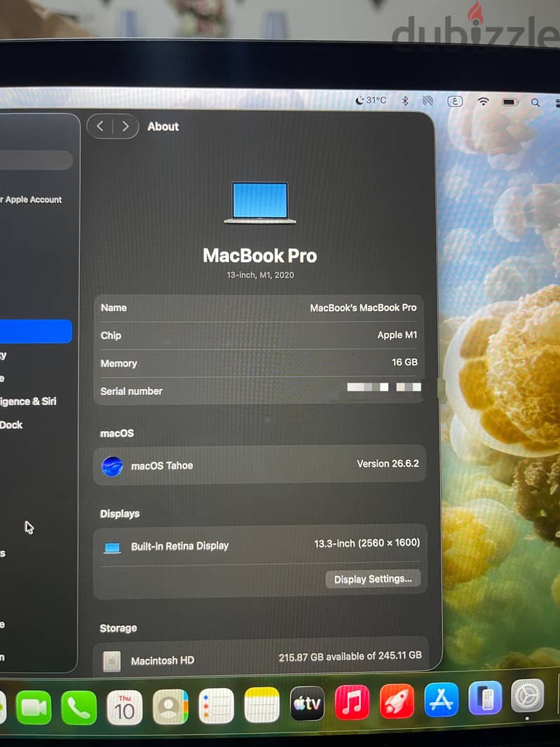Click AirDrop icon in menu bar
This screenshot has width=560, height=747.
[x=428, y=101]
